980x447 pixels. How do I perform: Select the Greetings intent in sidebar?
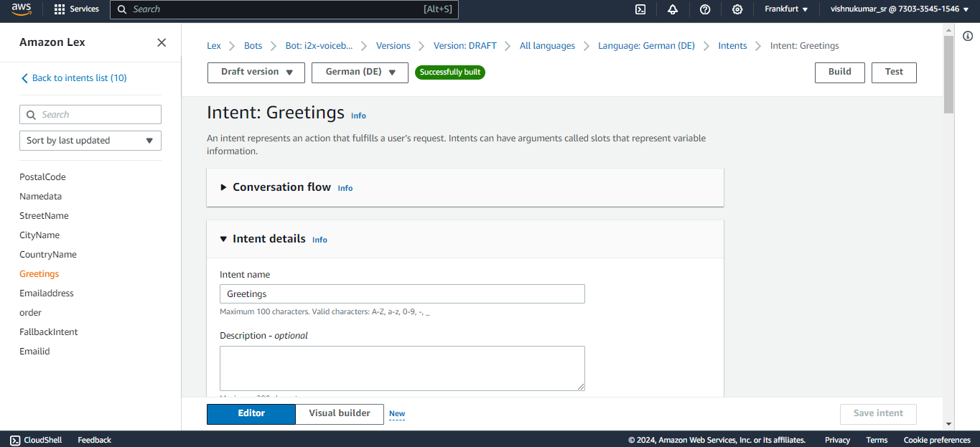[x=39, y=274]
